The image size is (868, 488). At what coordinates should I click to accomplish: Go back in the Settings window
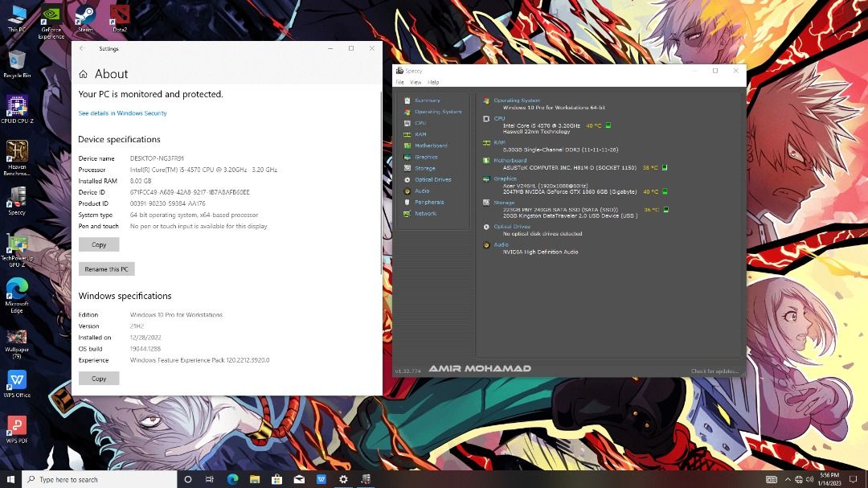82,49
